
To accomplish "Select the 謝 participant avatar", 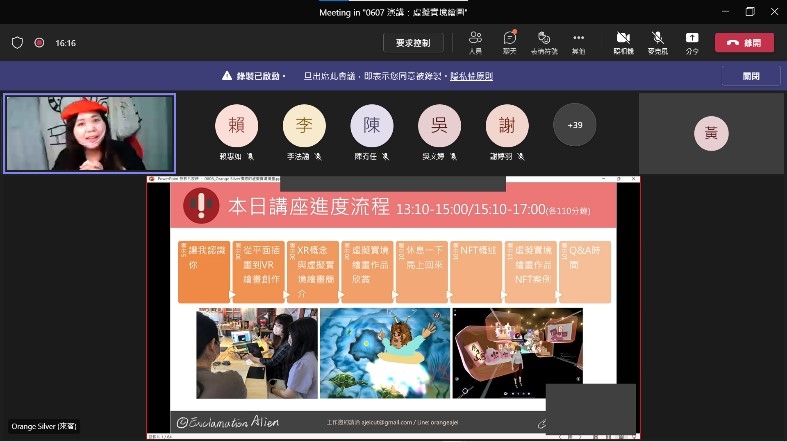I will coord(507,126).
